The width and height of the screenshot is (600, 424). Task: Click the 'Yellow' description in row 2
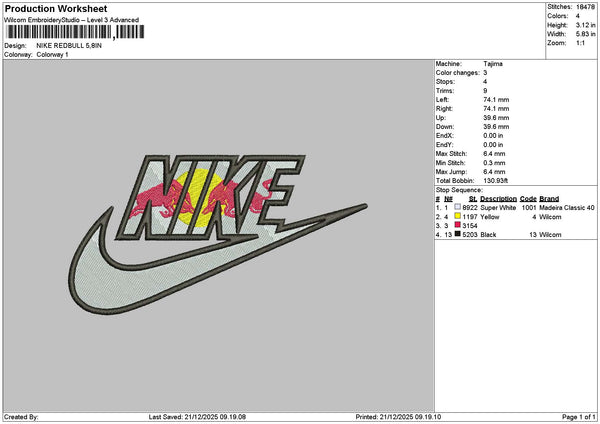pyautogui.click(x=490, y=217)
